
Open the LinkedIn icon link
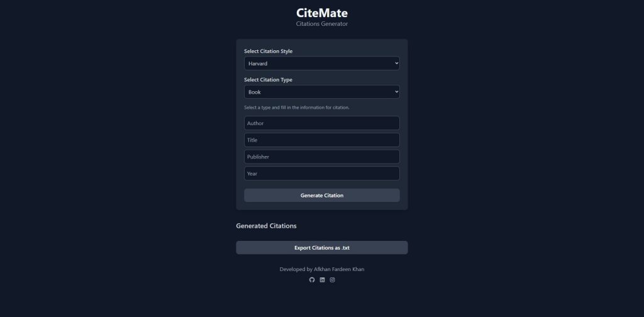322,280
